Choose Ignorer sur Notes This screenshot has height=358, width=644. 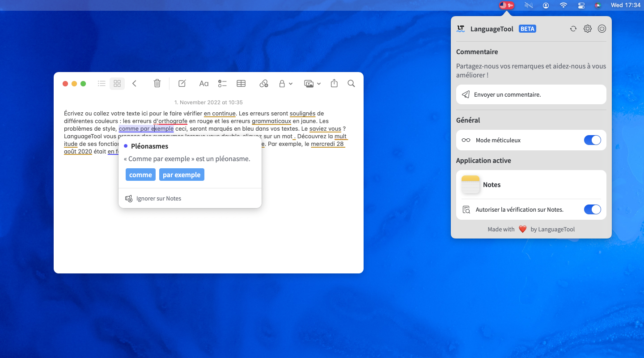(x=153, y=198)
